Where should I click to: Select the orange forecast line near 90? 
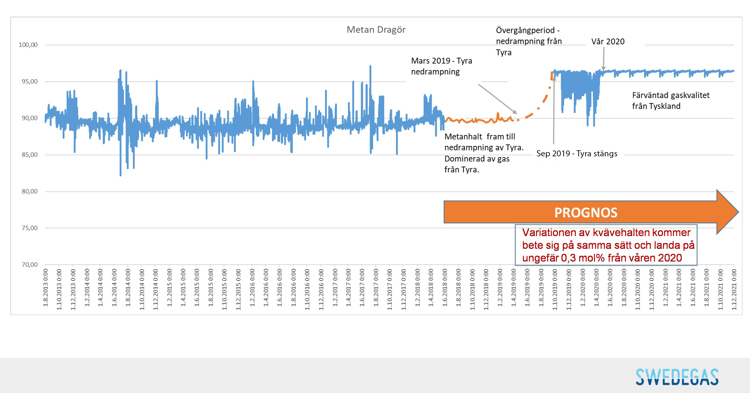478,120
